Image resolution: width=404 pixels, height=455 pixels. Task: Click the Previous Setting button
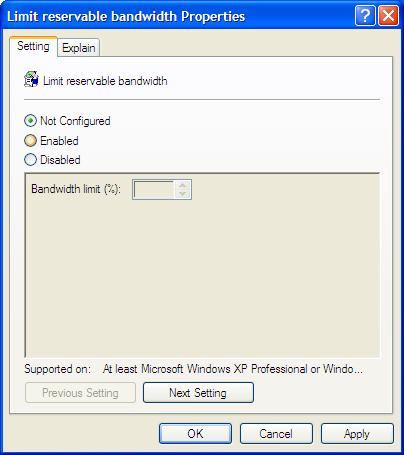tap(80, 393)
